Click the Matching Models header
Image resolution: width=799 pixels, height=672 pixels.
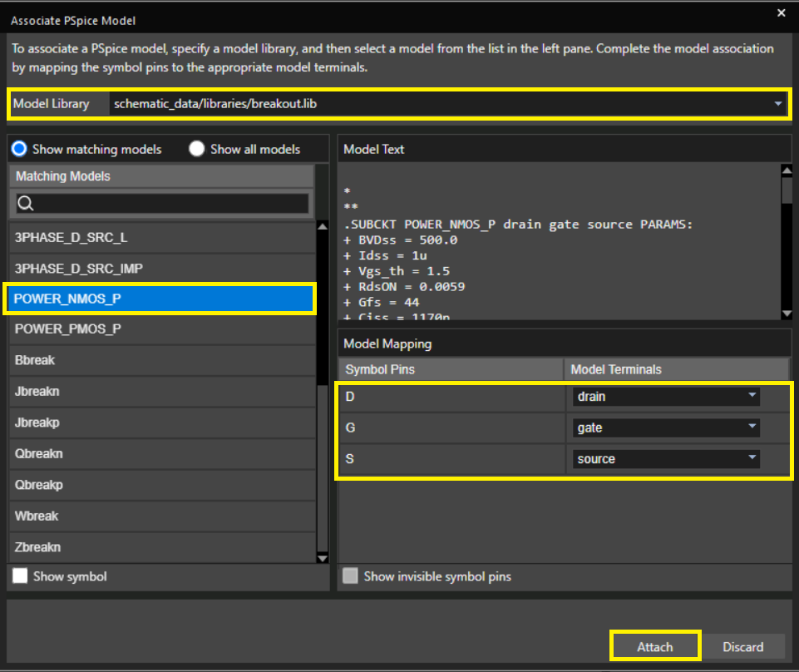[161, 176]
